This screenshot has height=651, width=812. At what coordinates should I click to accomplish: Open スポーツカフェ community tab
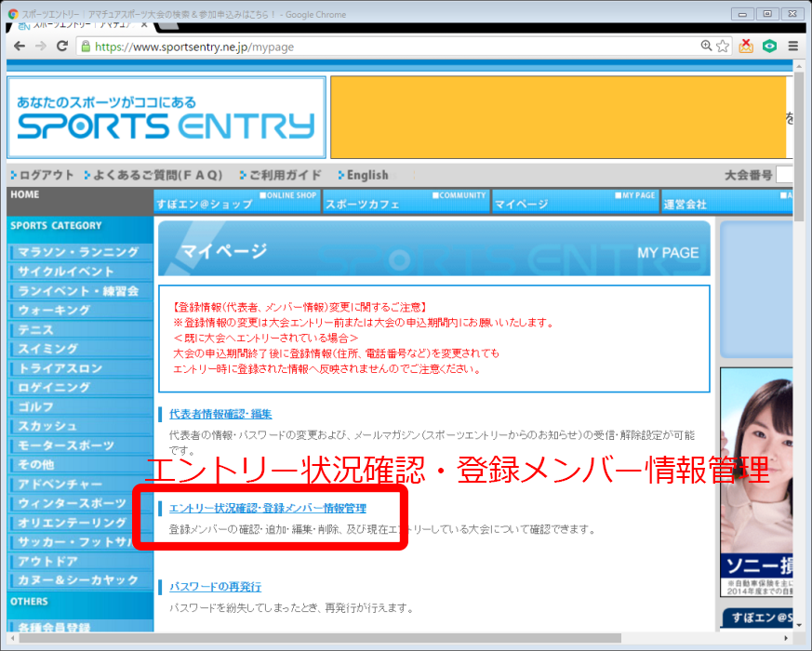click(406, 202)
